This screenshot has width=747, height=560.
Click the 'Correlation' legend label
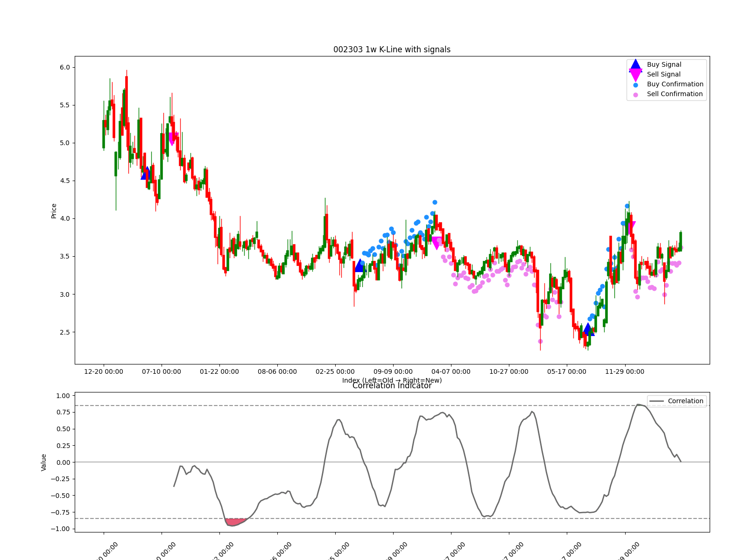(685, 401)
